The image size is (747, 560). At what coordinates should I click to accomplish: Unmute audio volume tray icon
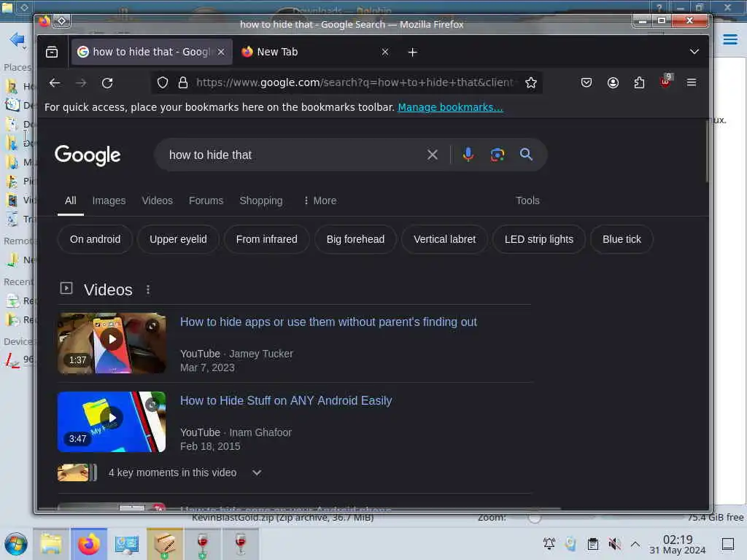614,544
